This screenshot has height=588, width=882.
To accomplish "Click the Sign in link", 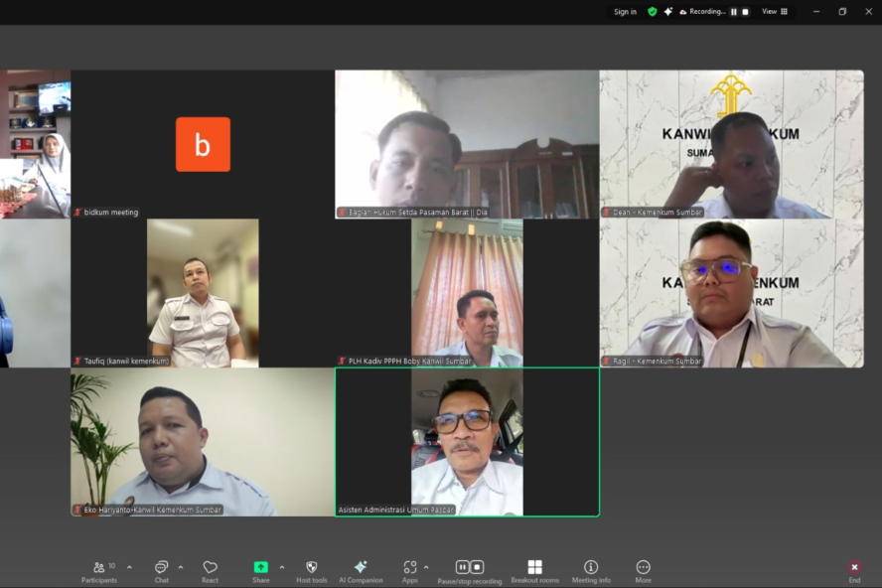I will (x=625, y=12).
